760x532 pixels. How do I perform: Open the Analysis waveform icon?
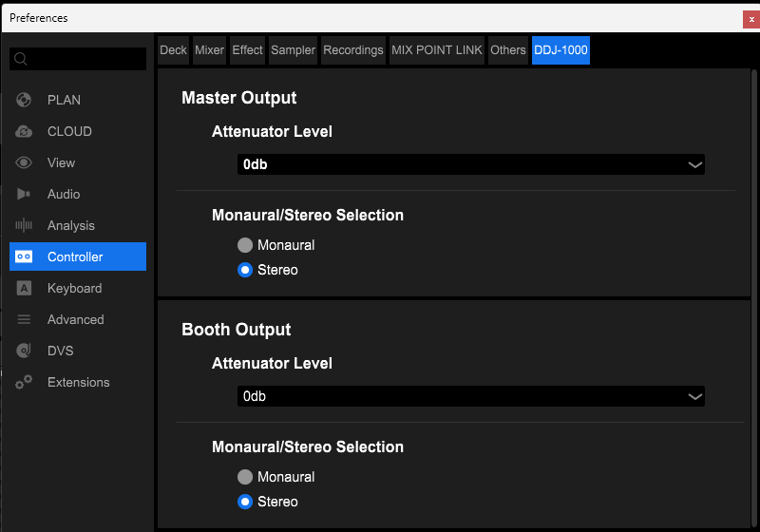tap(24, 225)
